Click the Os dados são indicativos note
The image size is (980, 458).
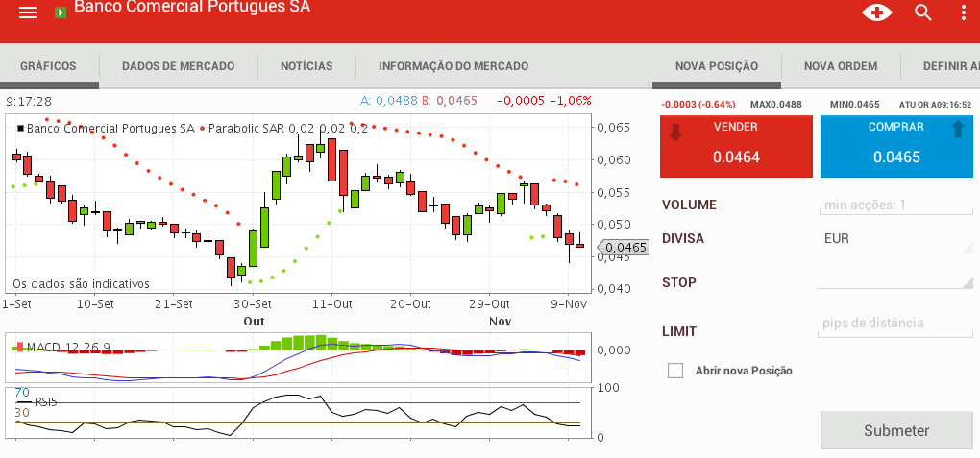(82, 283)
